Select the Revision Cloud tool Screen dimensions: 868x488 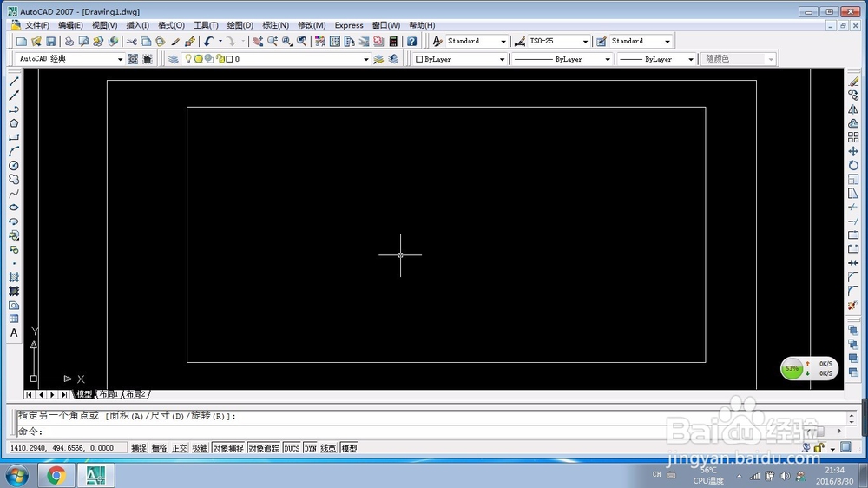[x=14, y=179]
